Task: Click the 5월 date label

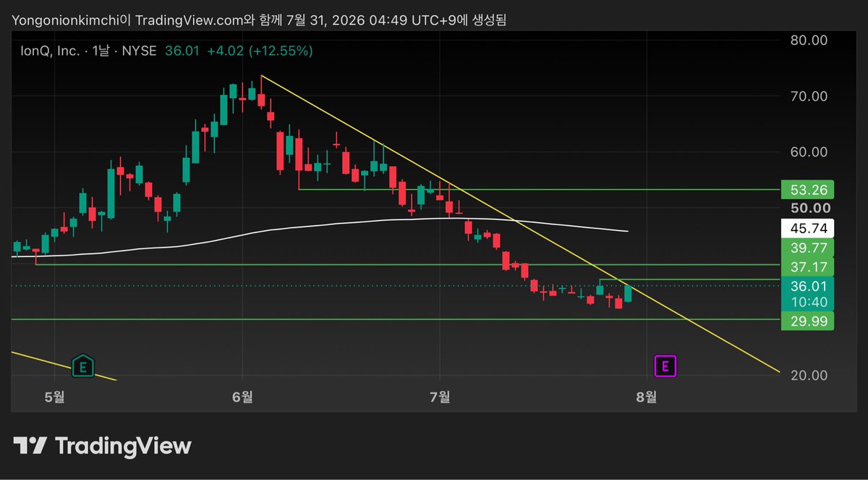Action: [x=54, y=396]
